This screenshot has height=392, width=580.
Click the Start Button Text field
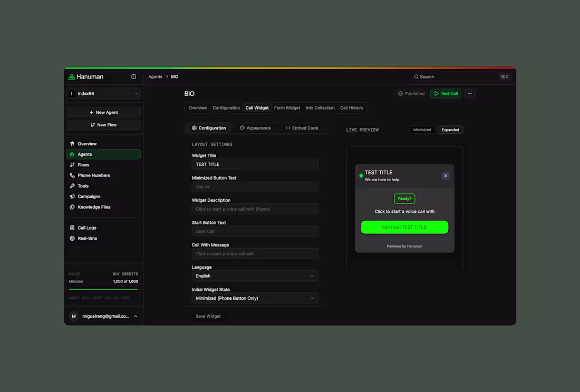[x=255, y=231]
